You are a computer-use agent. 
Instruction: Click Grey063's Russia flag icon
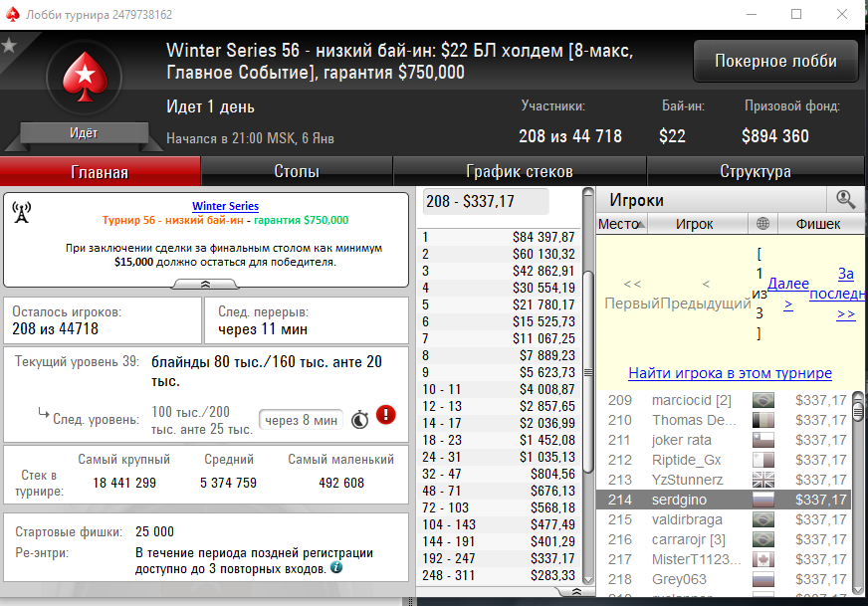click(x=763, y=579)
